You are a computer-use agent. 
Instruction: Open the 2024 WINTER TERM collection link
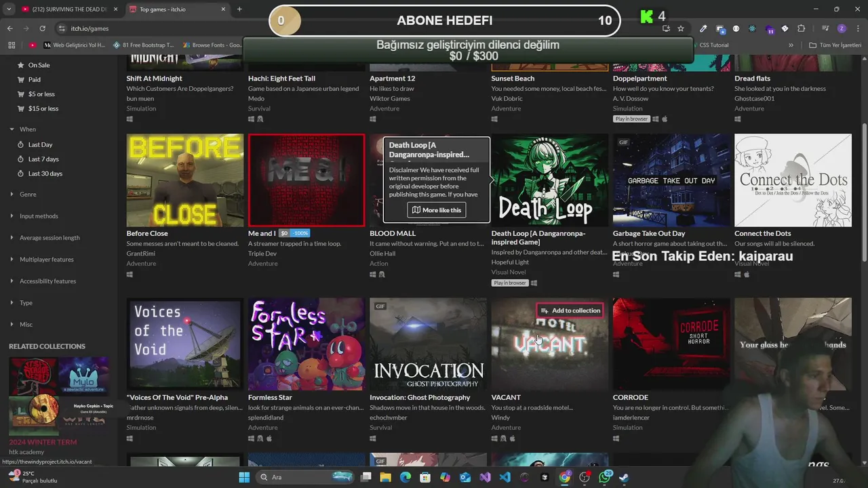[x=43, y=442]
